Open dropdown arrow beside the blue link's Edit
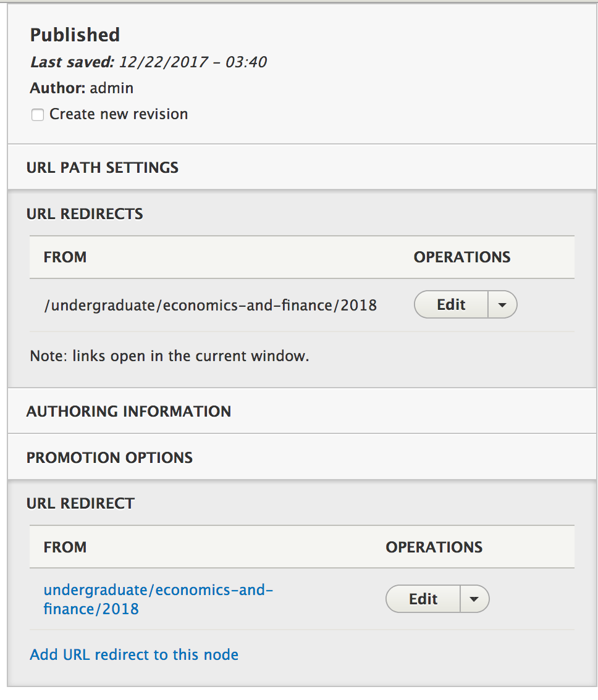The image size is (598, 700). [474, 599]
